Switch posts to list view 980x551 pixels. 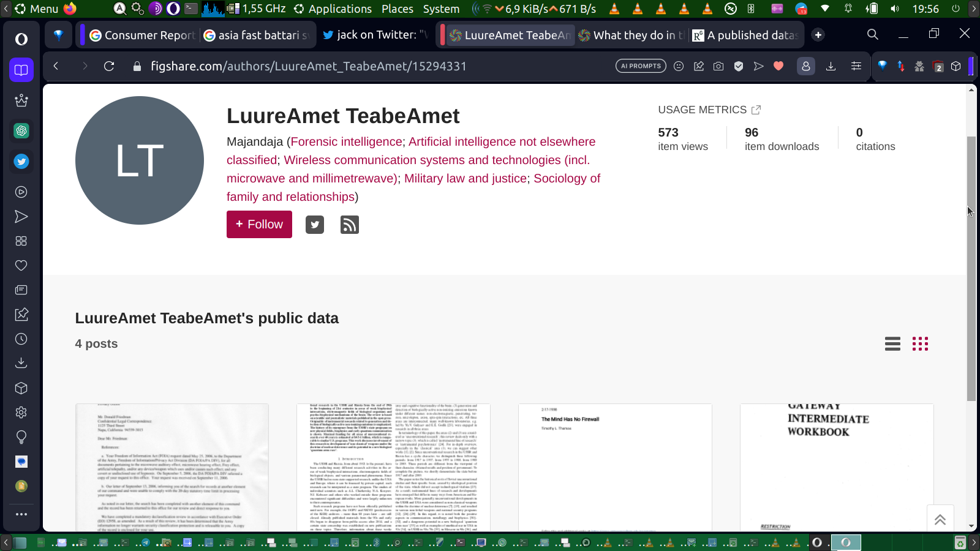pos(893,344)
